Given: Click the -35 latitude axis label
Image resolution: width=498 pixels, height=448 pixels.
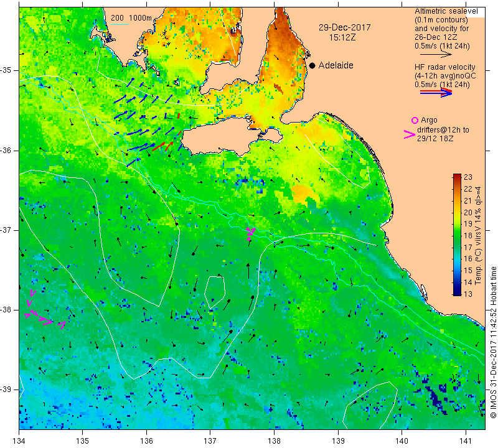Looking at the screenshot, I should tap(6, 70).
